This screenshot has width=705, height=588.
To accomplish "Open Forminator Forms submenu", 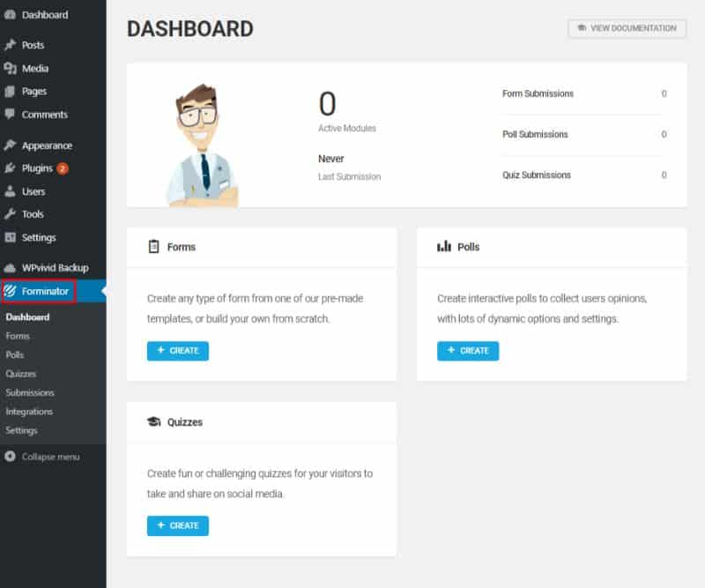I will pyautogui.click(x=18, y=336).
